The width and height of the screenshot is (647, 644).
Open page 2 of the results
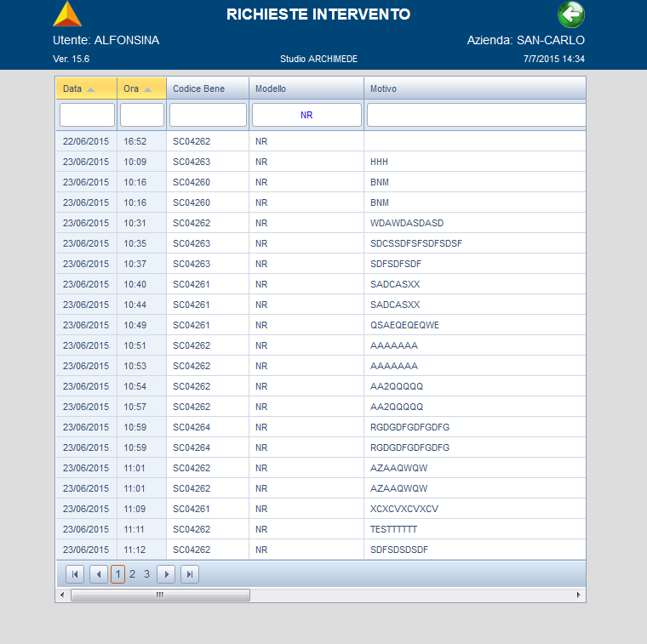[x=133, y=574]
